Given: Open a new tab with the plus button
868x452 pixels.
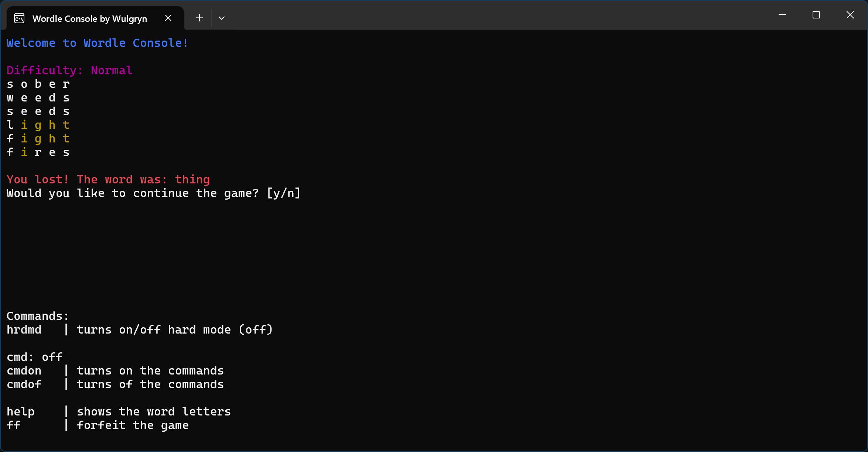Looking at the screenshot, I should pos(199,18).
